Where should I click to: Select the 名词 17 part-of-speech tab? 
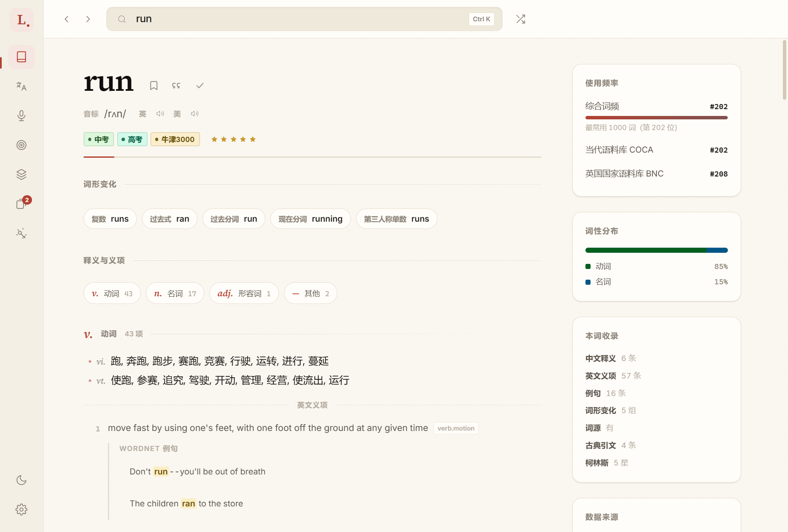[175, 293]
